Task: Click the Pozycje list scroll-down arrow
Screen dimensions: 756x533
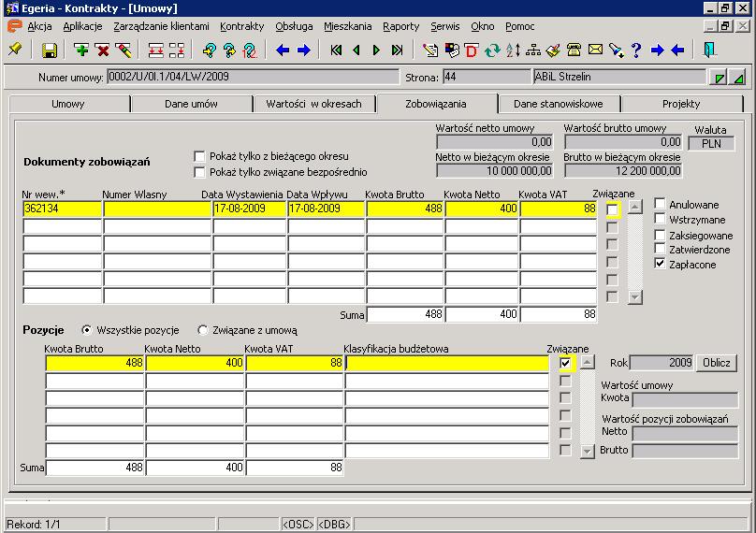Action: click(x=587, y=451)
